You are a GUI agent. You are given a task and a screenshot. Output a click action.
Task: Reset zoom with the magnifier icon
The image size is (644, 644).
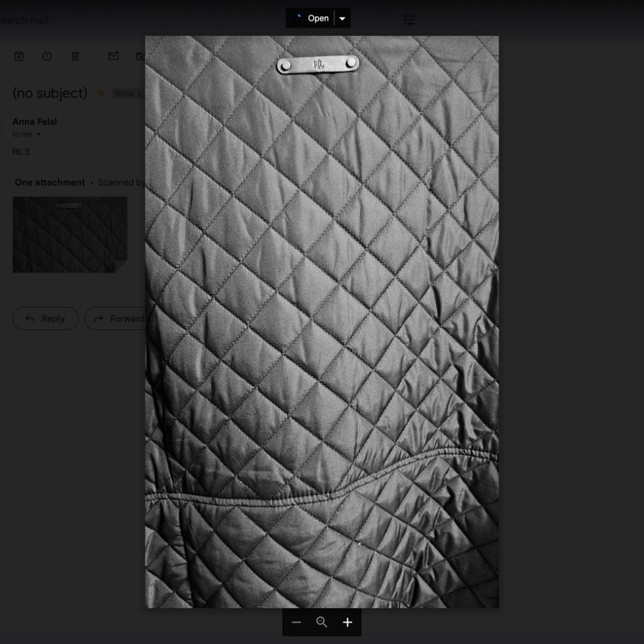tap(322, 622)
